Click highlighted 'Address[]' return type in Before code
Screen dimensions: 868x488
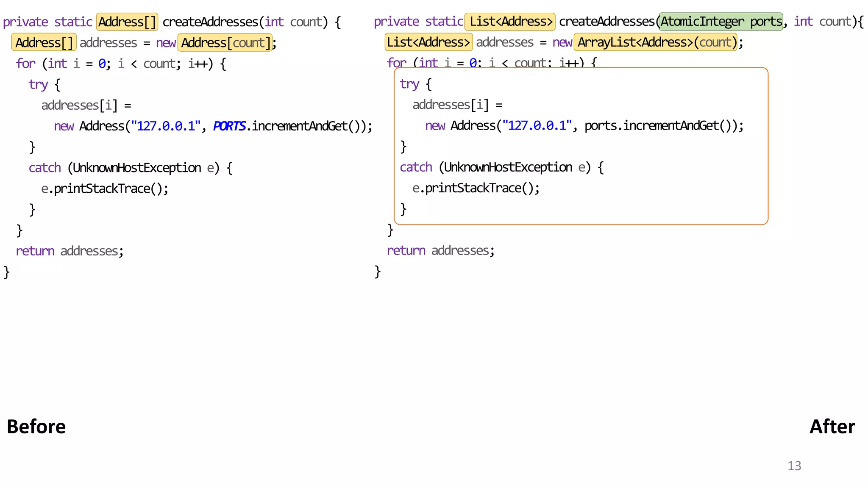coord(127,22)
